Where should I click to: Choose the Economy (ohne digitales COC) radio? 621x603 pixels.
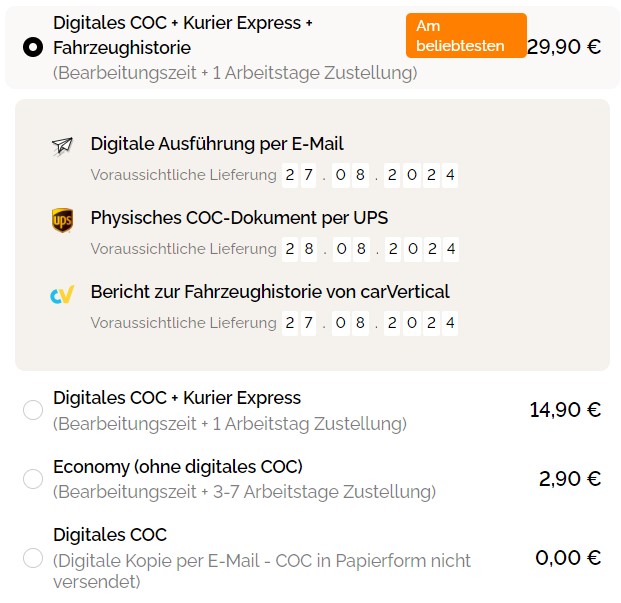pos(33,479)
